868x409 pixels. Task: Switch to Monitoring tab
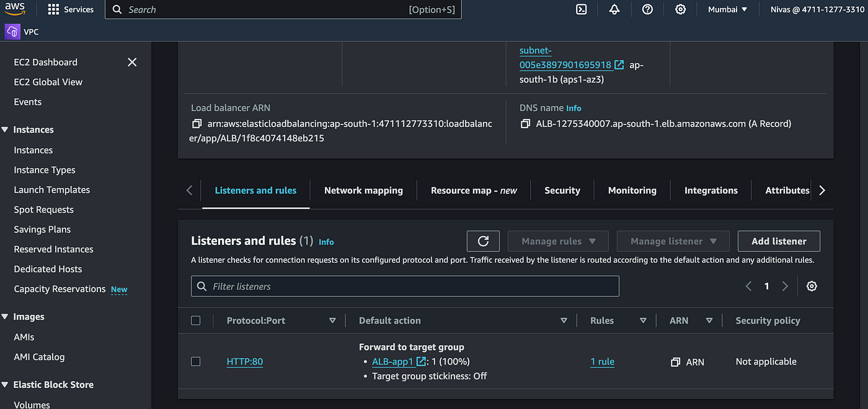[632, 190]
